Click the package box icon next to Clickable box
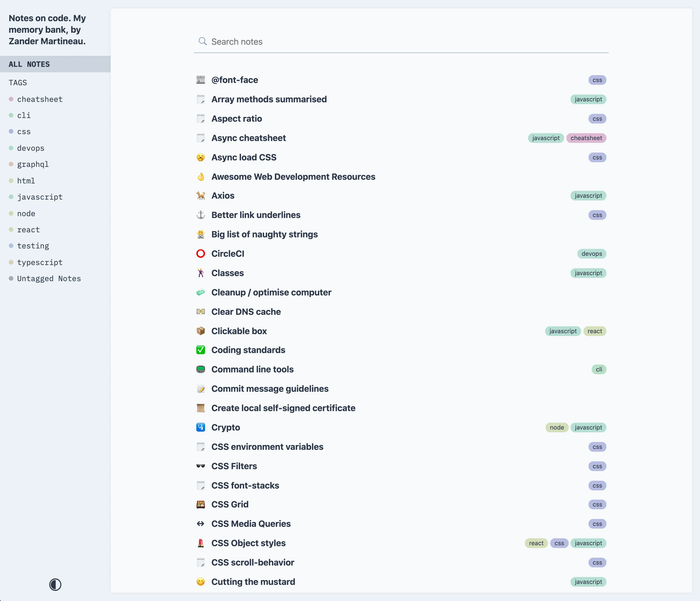This screenshot has height=601, width=700. (x=200, y=331)
